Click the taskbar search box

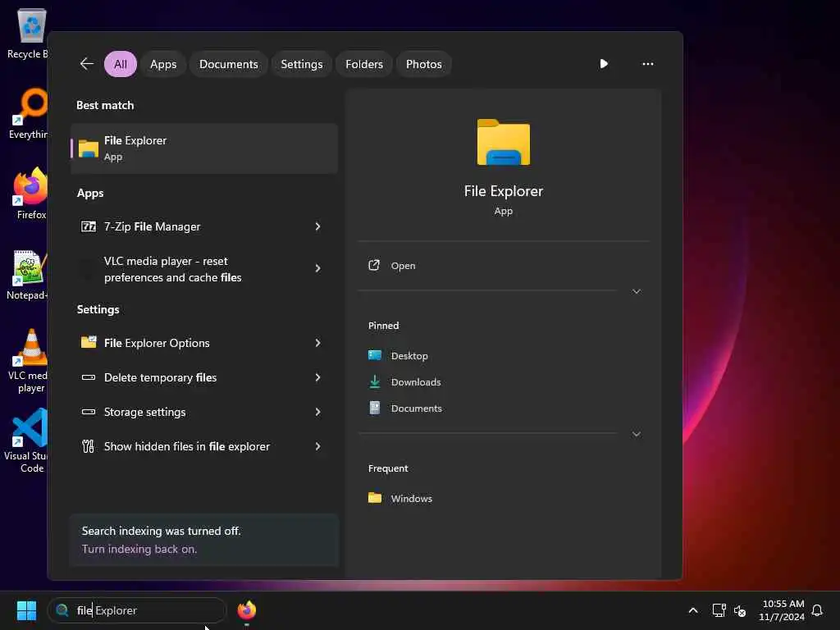pyautogui.click(x=137, y=610)
